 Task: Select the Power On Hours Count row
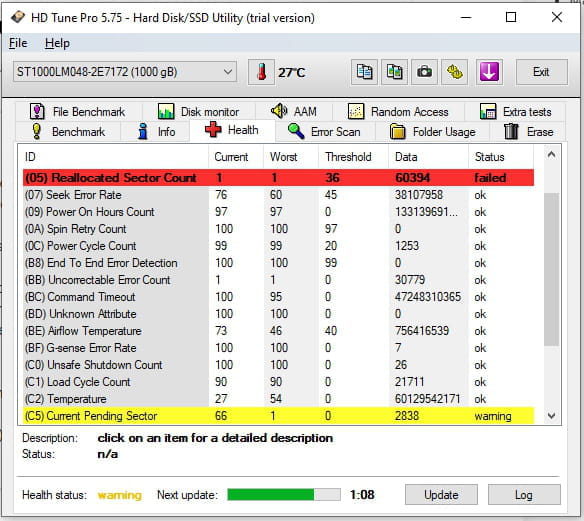(x=278, y=212)
